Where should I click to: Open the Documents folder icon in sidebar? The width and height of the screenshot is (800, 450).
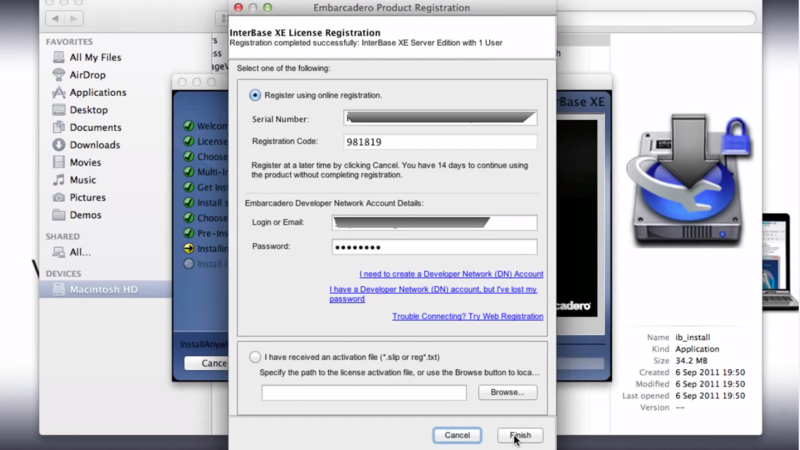point(59,127)
